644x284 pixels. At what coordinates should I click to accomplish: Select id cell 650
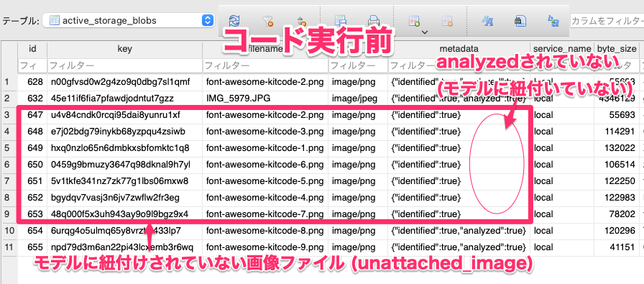tap(32, 165)
